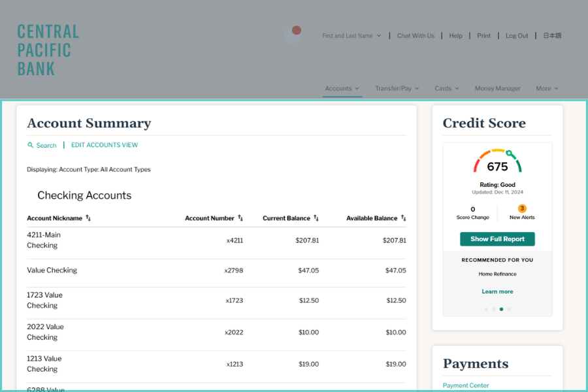The width and height of the screenshot is (588, 392).
Task: Select the last carousel dot indicator
Action: pyautogui.click(x=509, y=309)
